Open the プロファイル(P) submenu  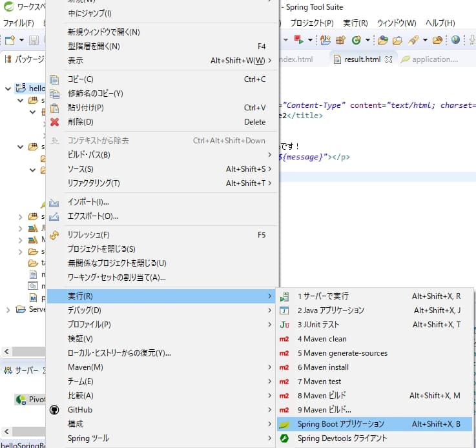[161, 325]
